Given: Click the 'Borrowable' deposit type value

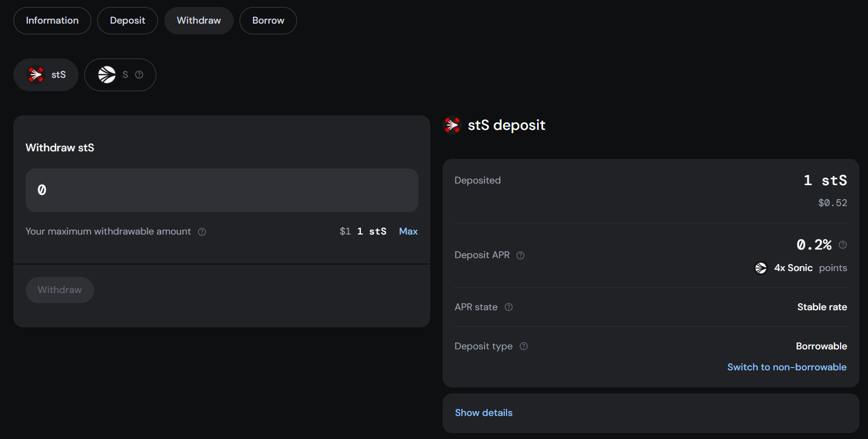Looking at the screenshot, I should pos(821,346).
